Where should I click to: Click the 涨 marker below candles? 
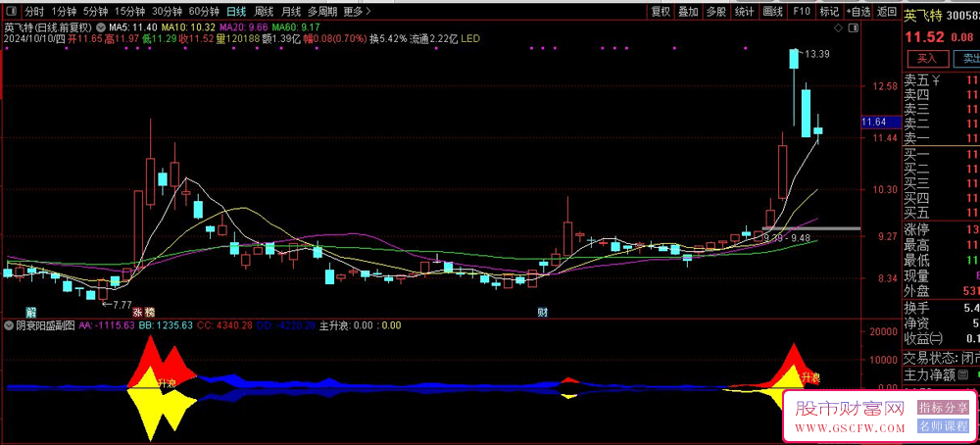click(x=137, y=312)
